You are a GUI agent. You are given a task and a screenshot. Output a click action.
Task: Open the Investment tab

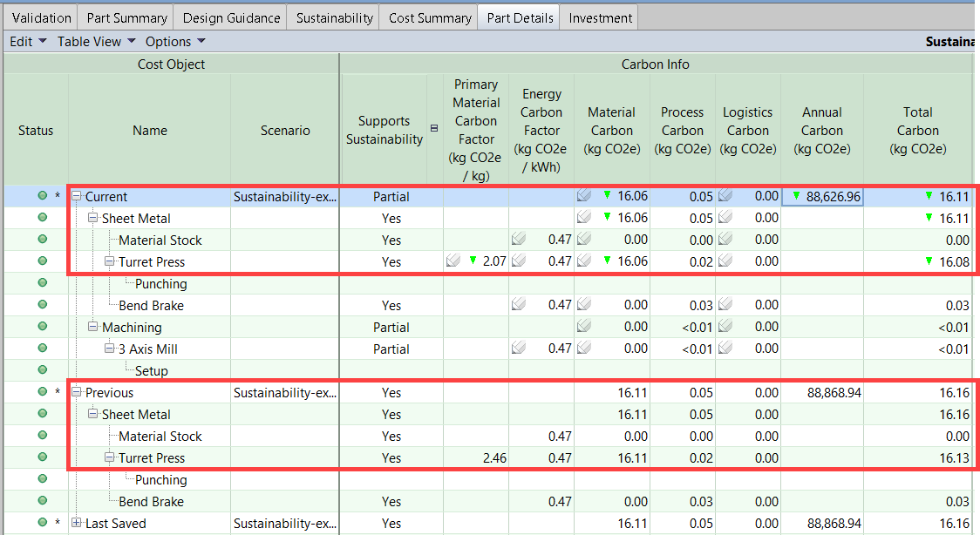(x=600, y=18)
